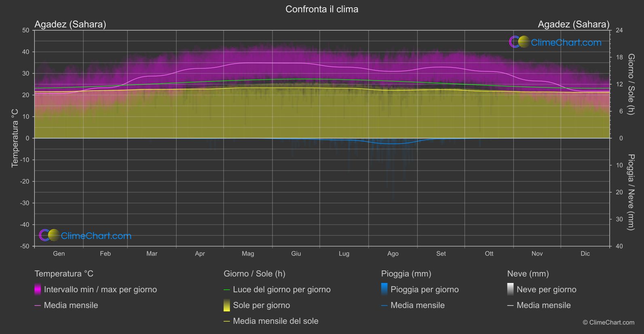Click the 'Temperatura °C' legend heading
The height and width of the screenshot is (334, 644).
pos(64,274)
